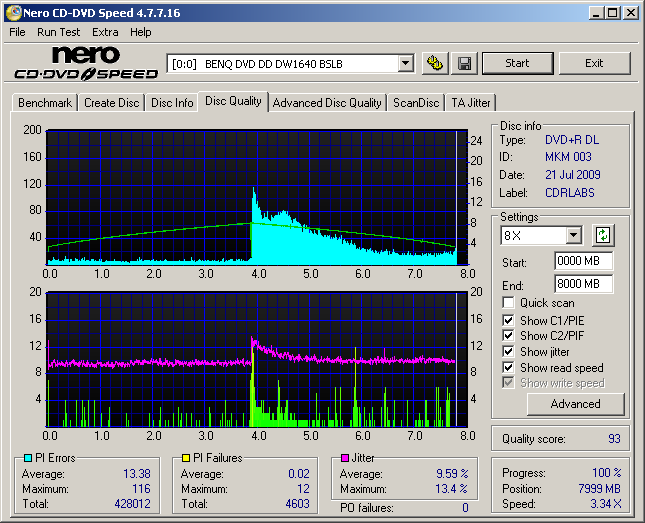Click disc date 21 Jul 2009
Viewport: 645px width, 523px height.
pyautogui.click(x=573, y=174)
